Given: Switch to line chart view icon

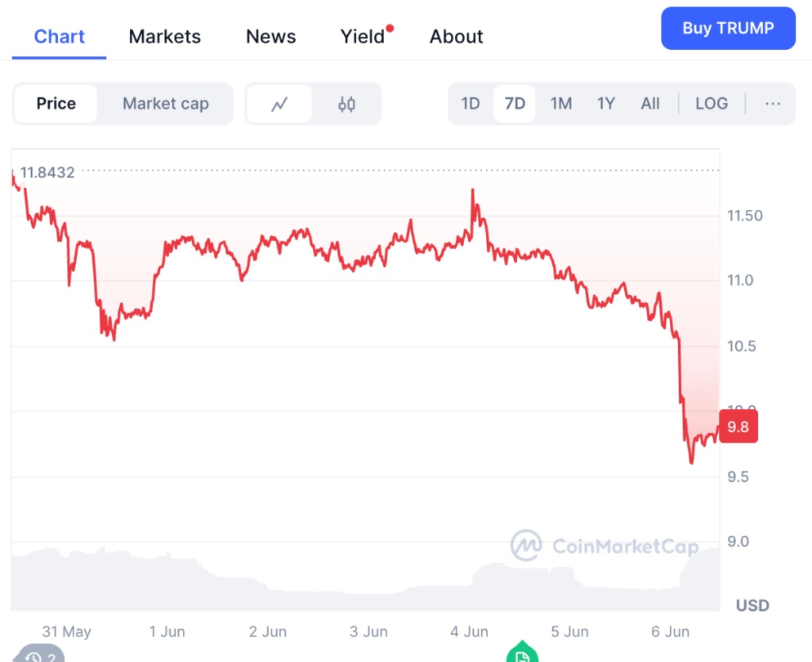Looking at the screenshot, I should 279,104.
